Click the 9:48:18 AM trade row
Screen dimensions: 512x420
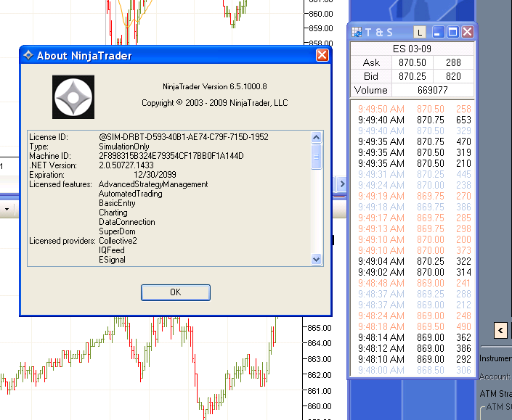coord(413,326)
